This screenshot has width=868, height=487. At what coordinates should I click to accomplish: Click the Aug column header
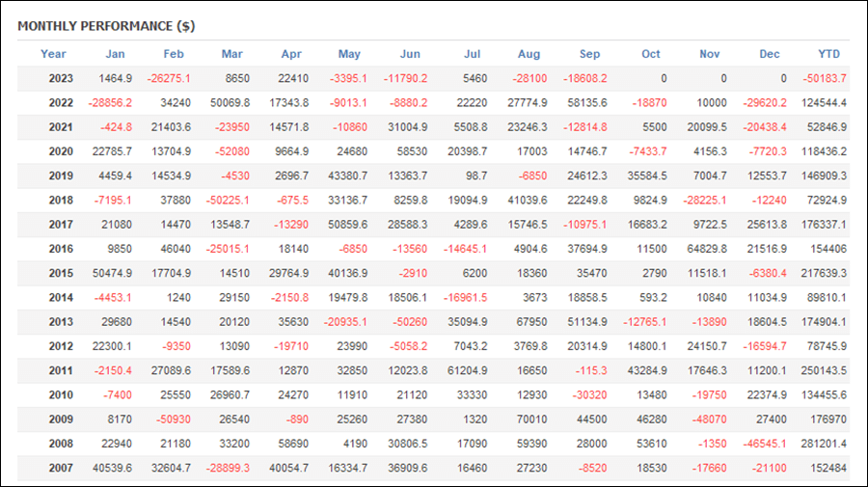click(529, 54)
